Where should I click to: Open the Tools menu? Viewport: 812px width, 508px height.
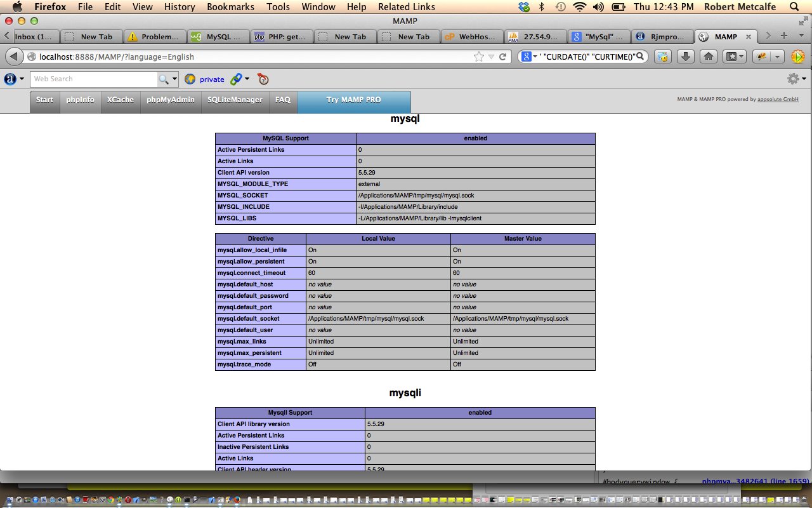pyautogui.click(x=278, y=7)
